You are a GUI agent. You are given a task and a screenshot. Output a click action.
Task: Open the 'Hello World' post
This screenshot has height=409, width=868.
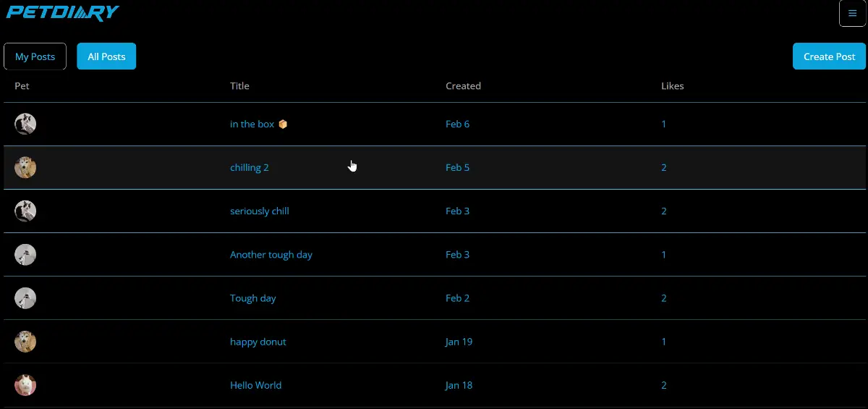(x=255, y=385)
